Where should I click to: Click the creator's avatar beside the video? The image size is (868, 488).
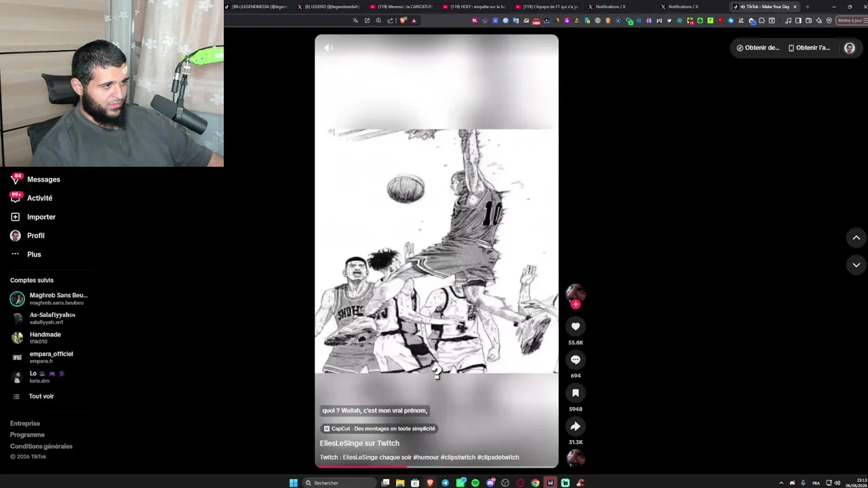575,293
